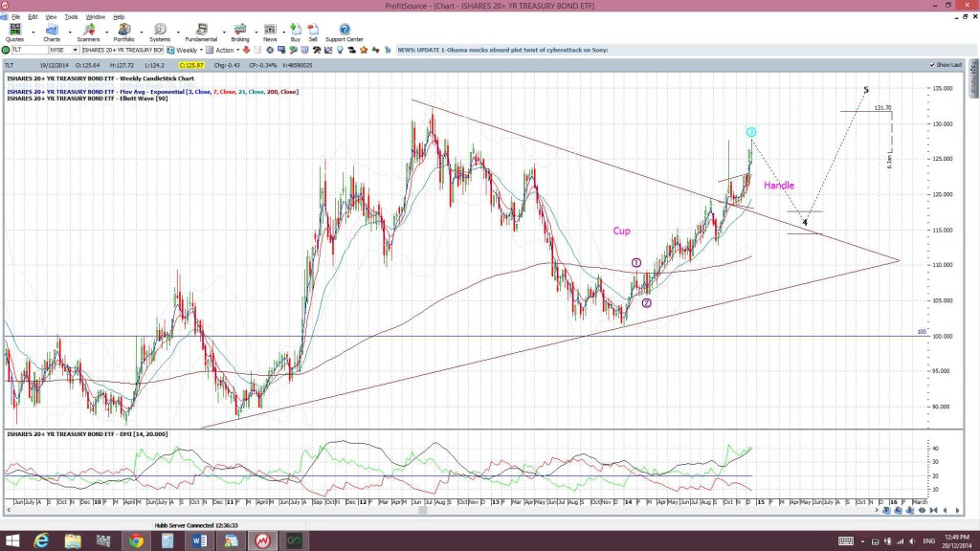Click the green circle icon beside symbol field

click(6, 50)
